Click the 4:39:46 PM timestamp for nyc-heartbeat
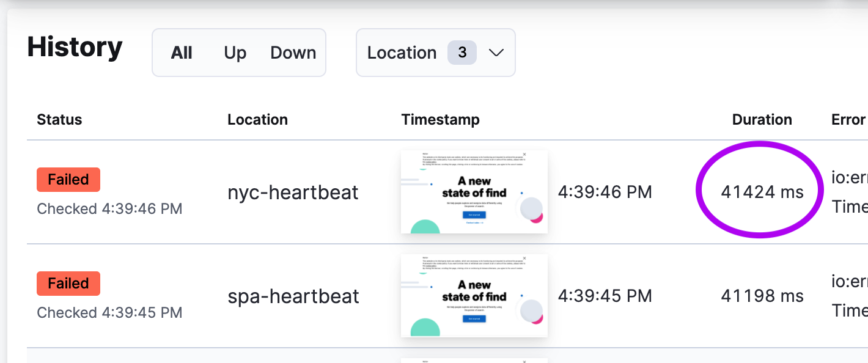Screen dimensions: 868x363 click(605, 191)
